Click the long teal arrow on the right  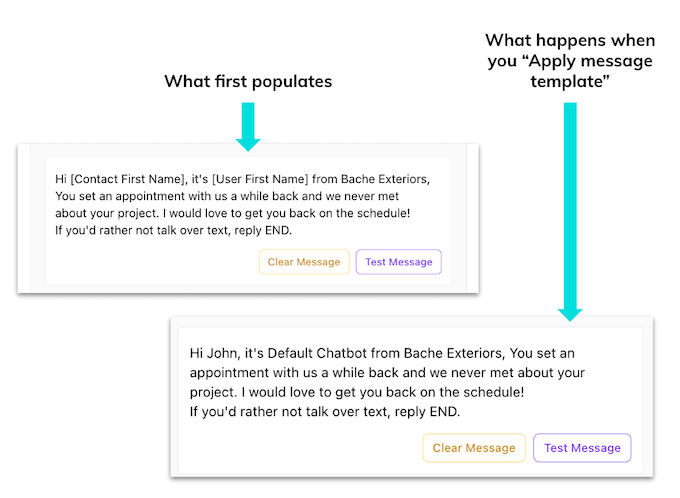[x=570, y=210]
